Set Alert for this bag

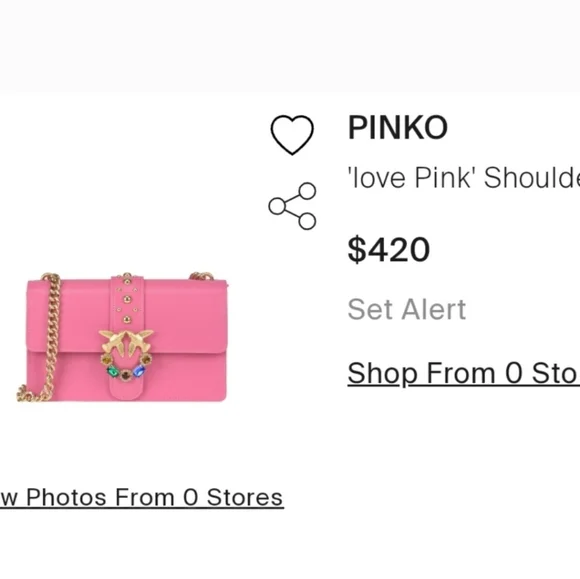[407, 309]
